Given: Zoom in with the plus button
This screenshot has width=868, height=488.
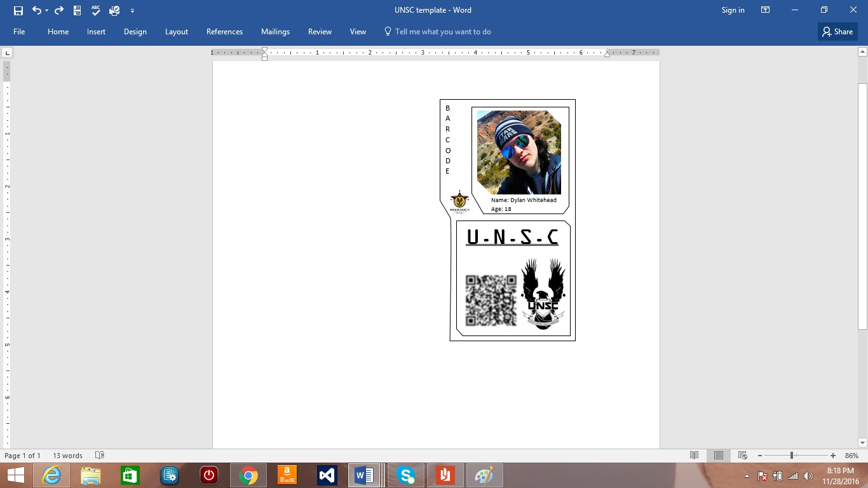Looking at the screenshot, I should point(833,456).
